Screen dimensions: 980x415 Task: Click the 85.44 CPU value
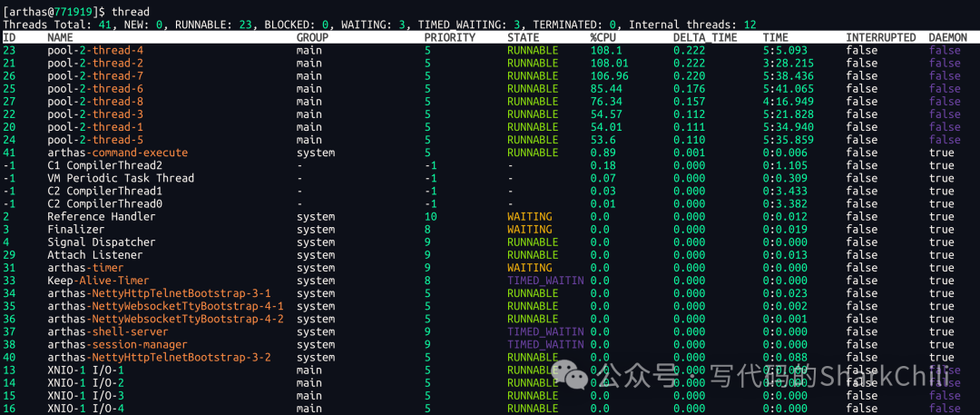point(606,88)
